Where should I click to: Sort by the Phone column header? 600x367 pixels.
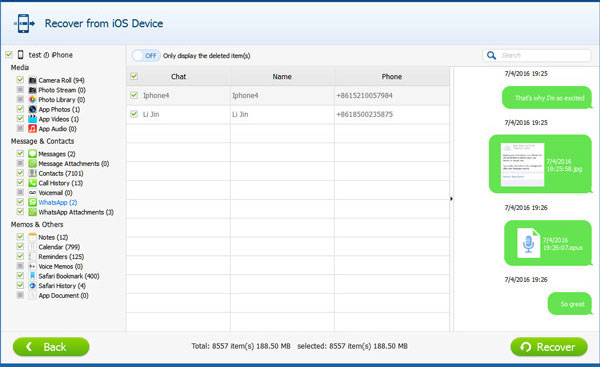[x=391, y=77]
